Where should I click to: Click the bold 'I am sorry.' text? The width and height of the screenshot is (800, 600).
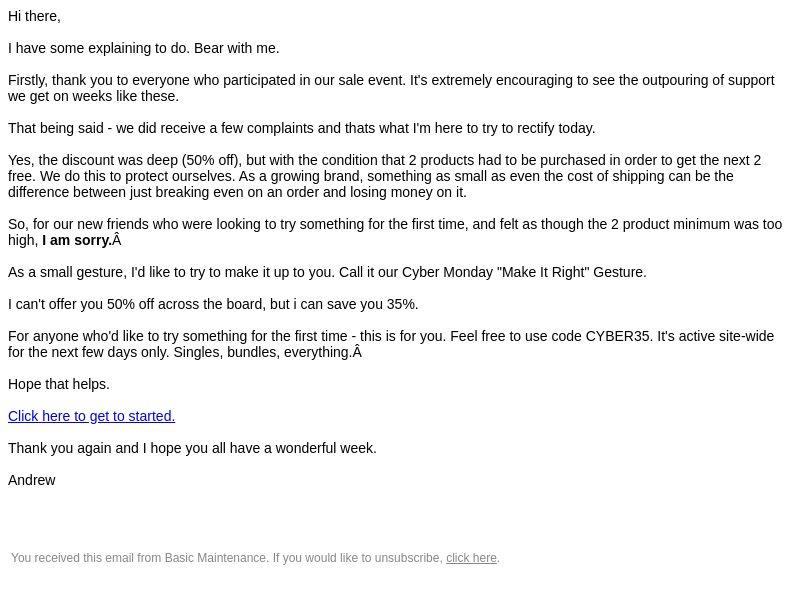point(77,240)
